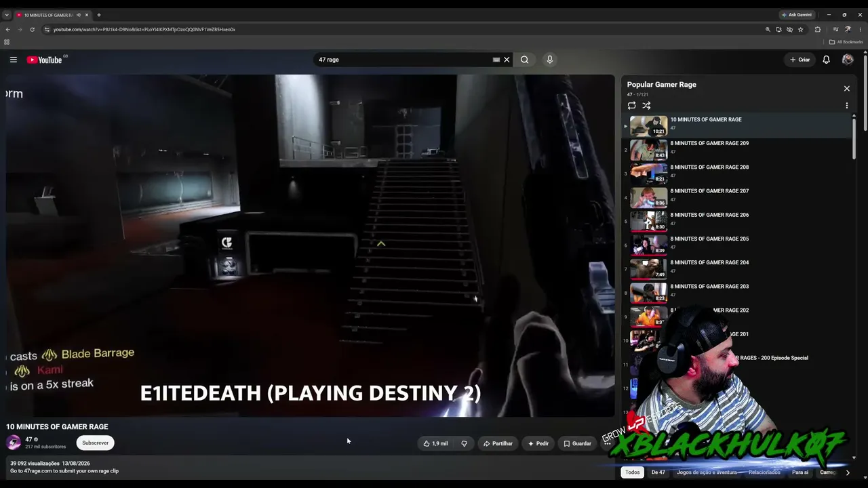Open the browser zoom magnifier icon
This screenshot has width=868, height=488.
pyautogui.click(x=768, y=29)
